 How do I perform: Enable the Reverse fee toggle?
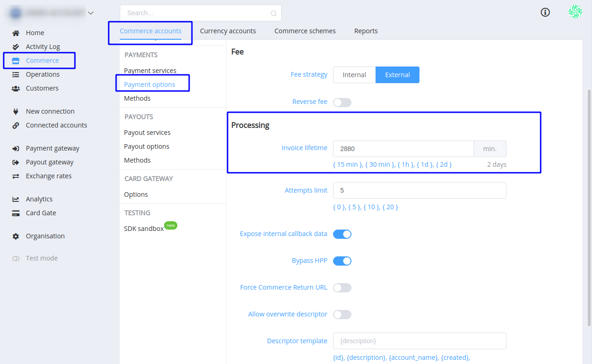click(342, 103)
